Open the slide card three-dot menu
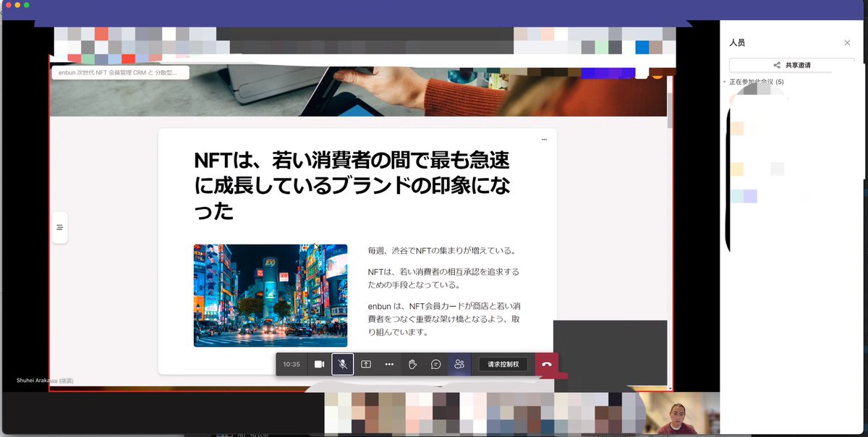 pyautogui.click(x=544, y=139)
